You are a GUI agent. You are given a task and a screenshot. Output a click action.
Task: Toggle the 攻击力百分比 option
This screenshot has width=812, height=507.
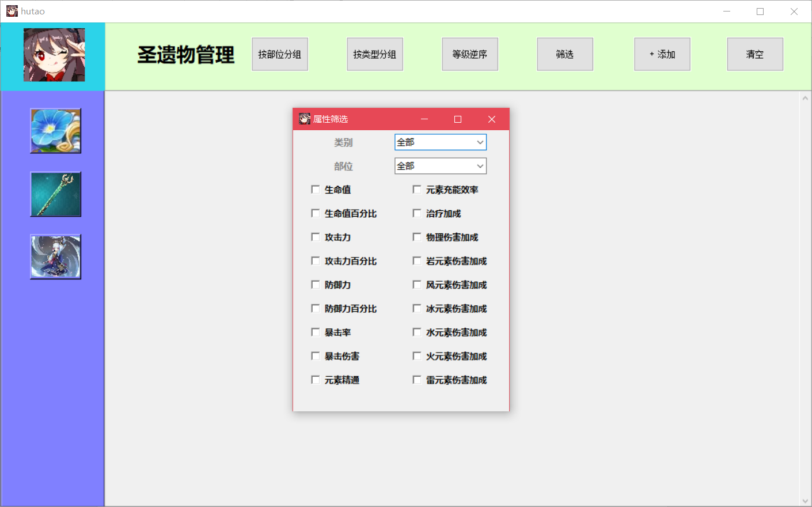tap(315, 261)
